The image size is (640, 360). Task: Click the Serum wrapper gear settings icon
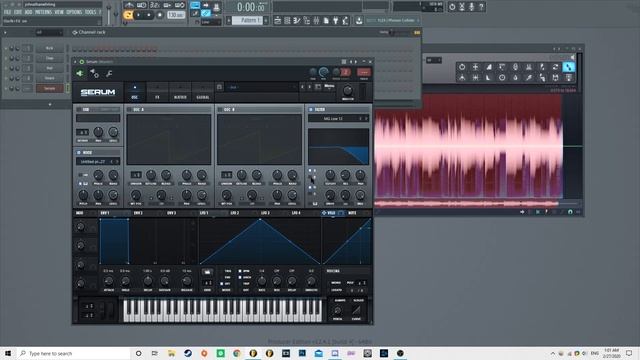pyautogui.click(x=94, y=73)
